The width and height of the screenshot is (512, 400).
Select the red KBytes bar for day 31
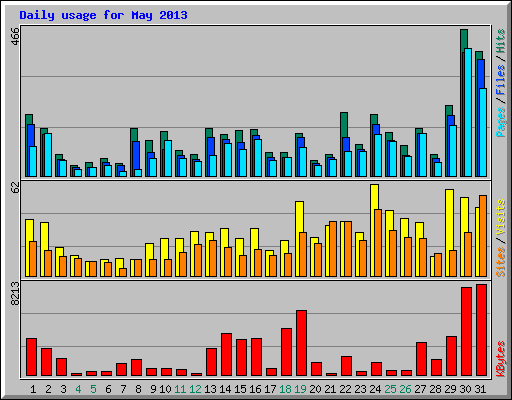pos(481,330)
